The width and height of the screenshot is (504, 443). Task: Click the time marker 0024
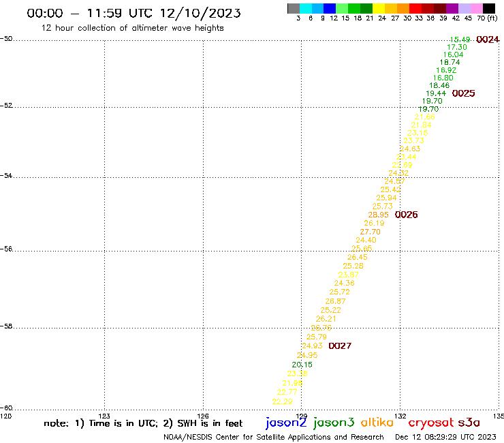click(x=488, y=40)
